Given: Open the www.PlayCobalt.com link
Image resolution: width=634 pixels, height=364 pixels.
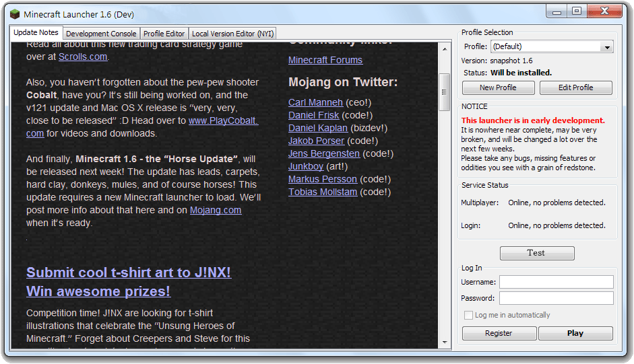Looking at the screenshot, I should point(223,120).
